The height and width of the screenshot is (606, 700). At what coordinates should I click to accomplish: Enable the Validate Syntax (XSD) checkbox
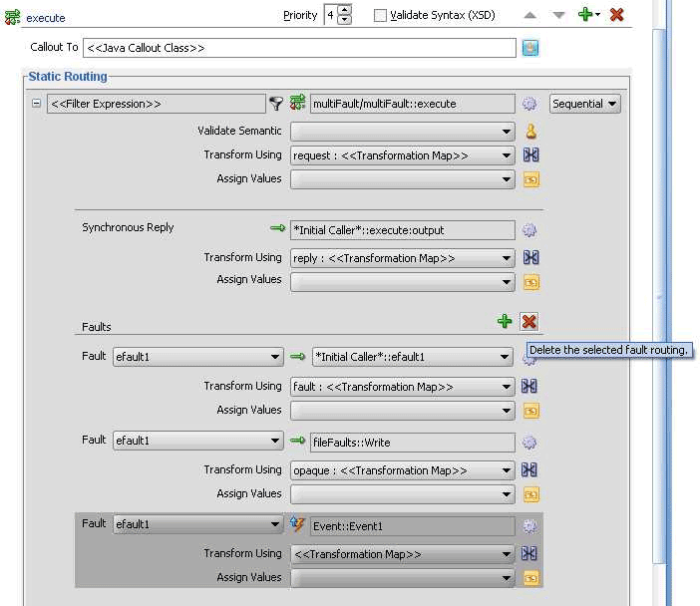coord(380,16)
